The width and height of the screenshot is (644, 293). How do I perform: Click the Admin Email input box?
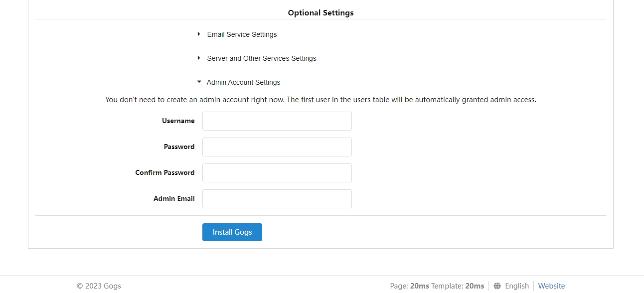277,199
